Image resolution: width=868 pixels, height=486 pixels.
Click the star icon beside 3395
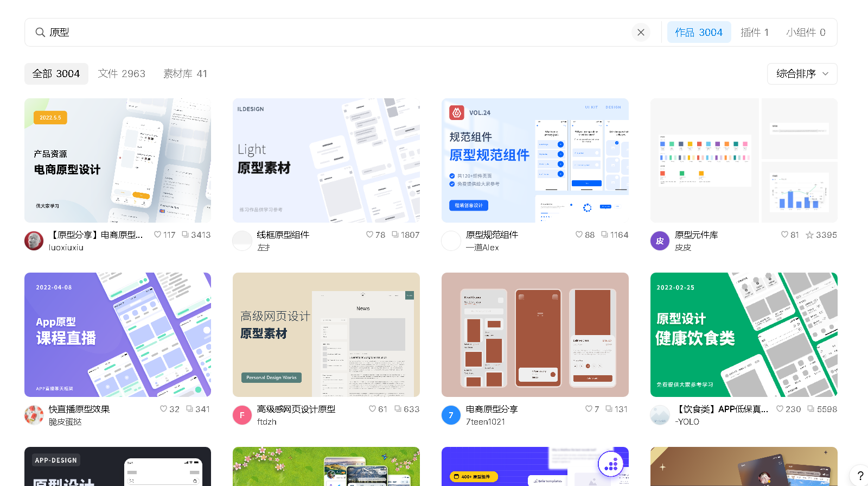coord(809,235)
